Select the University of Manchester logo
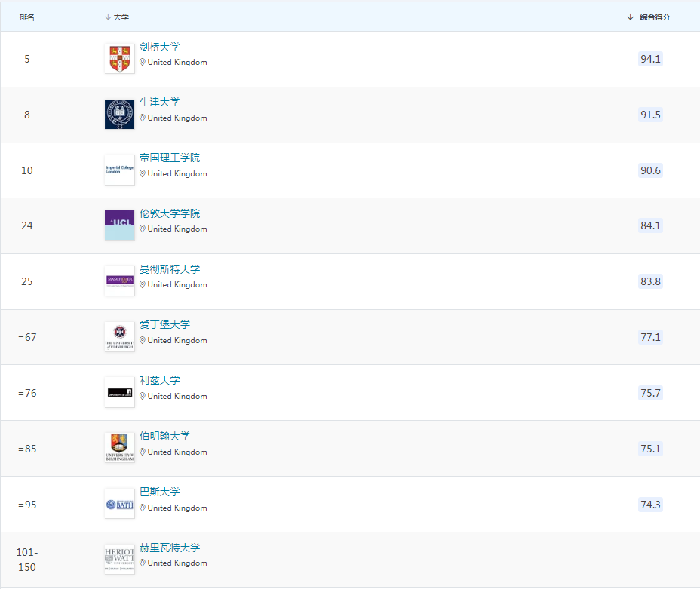 119,281
